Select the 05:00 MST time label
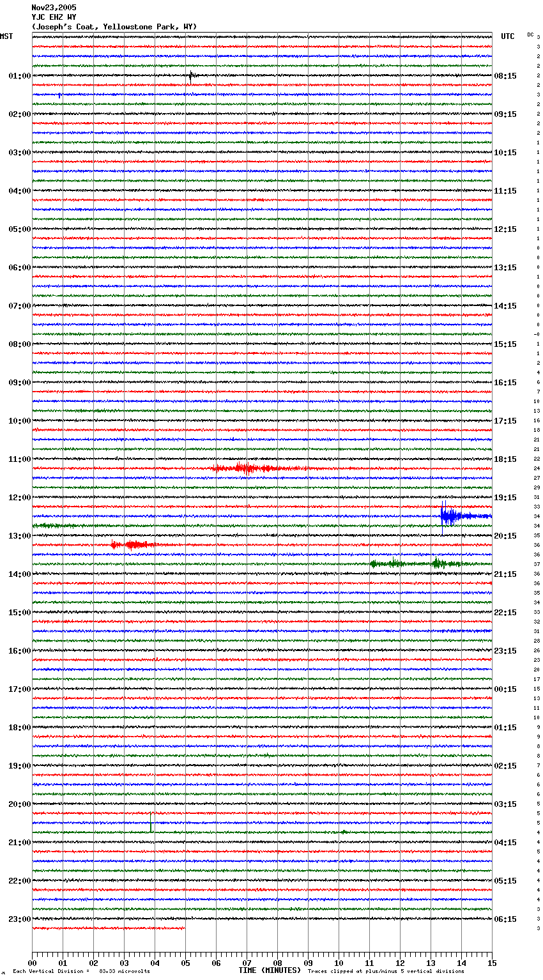This screenshot has width=543, height=980. (x=20, y=229)
